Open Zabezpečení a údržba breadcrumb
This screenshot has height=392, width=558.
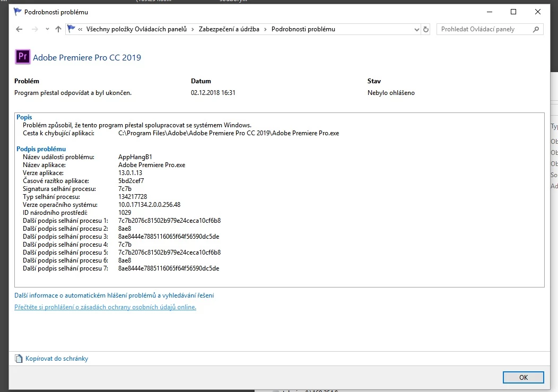click(229, 29)
